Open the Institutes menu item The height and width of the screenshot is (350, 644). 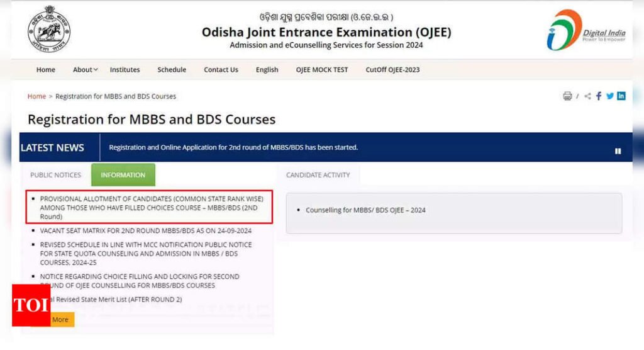click(125, 69)
